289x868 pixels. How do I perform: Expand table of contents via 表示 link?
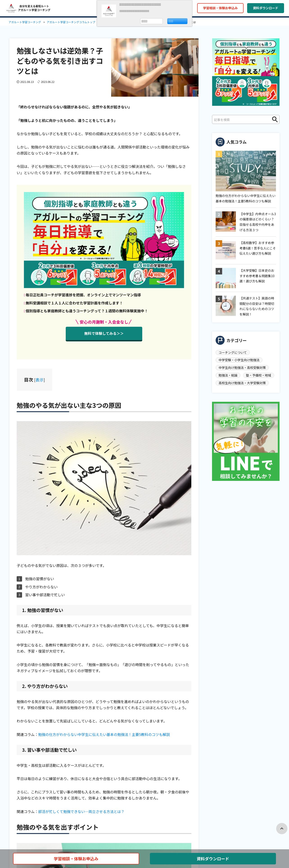[x=39, y=380]
